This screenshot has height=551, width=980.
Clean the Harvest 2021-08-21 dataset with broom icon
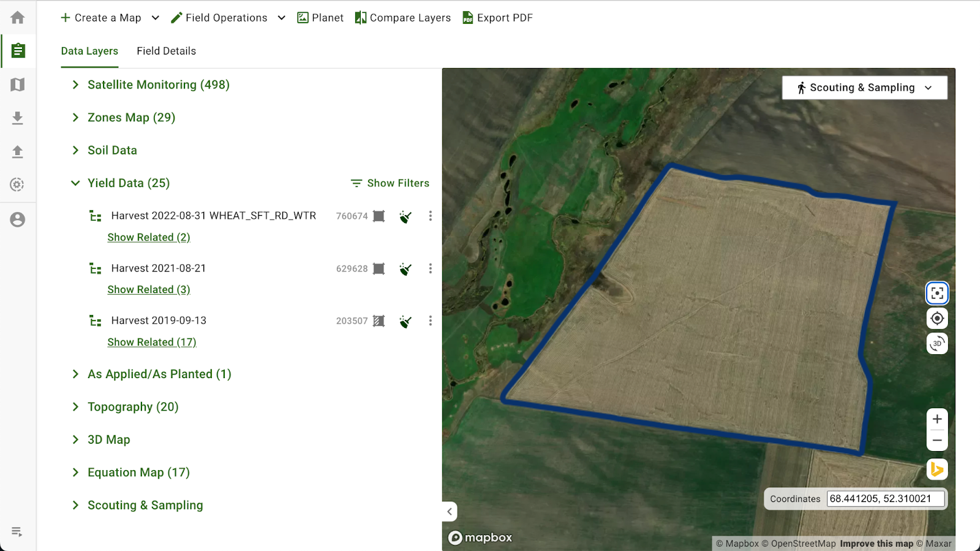tap(405, 269)
